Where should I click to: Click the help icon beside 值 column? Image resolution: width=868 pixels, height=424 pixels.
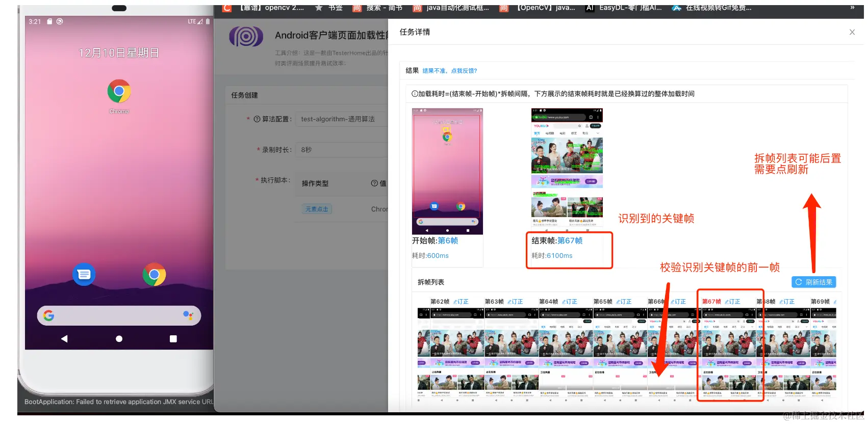click(374, 183)
